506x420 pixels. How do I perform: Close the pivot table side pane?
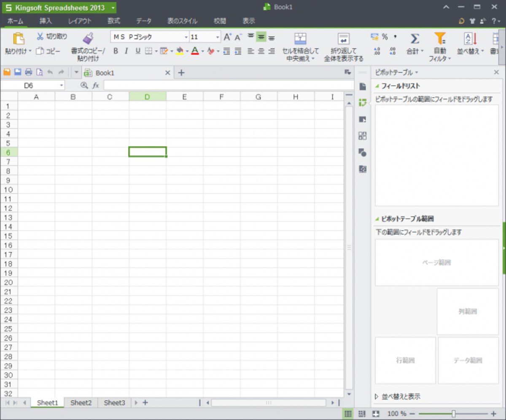coord(496,72)
